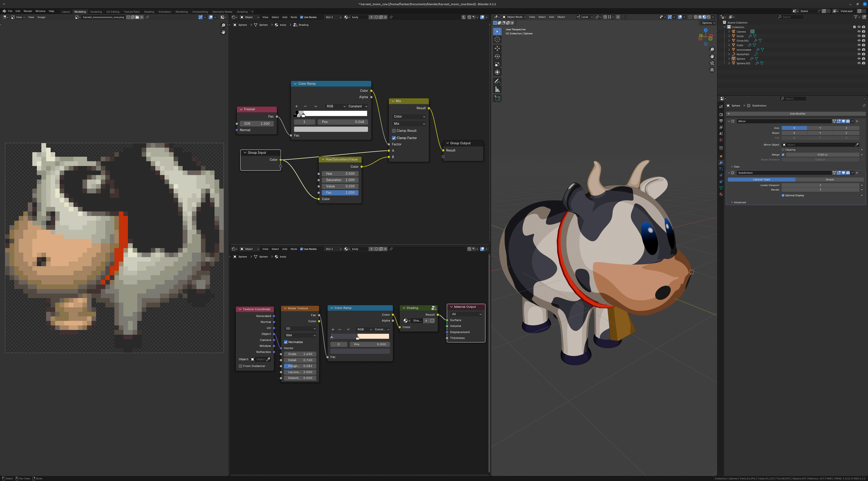Enable From Instancer on Texture Coordinate

coord(240,366)
